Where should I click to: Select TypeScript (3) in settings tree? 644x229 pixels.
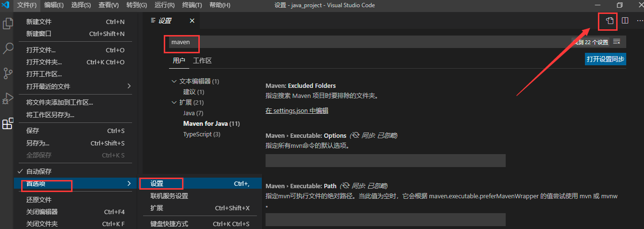(202, 134)
